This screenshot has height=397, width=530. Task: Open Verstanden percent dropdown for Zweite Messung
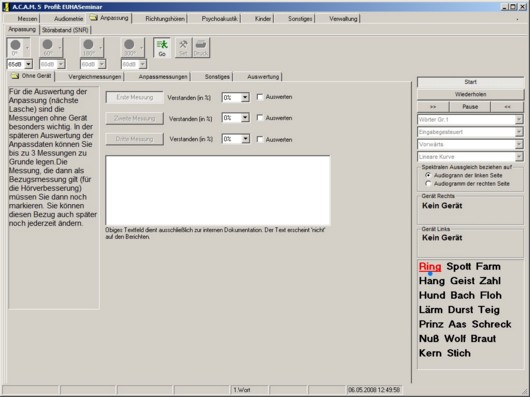pos(245,118)
